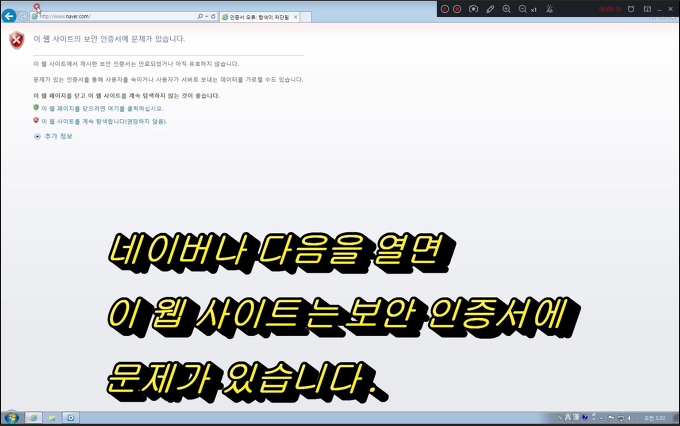The height and width of the screenshot is (426, 680).
Task: Click the taskbar clock '오전 1:02'
Action: point(655,418)
